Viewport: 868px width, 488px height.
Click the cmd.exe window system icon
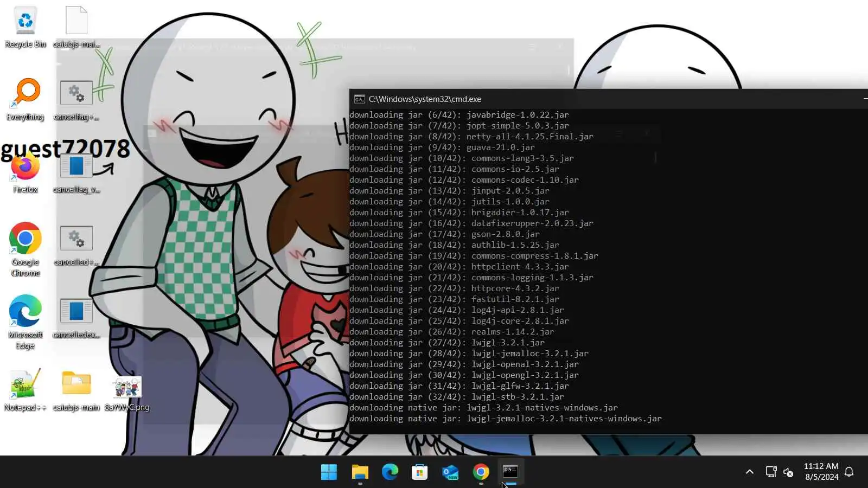359,99
